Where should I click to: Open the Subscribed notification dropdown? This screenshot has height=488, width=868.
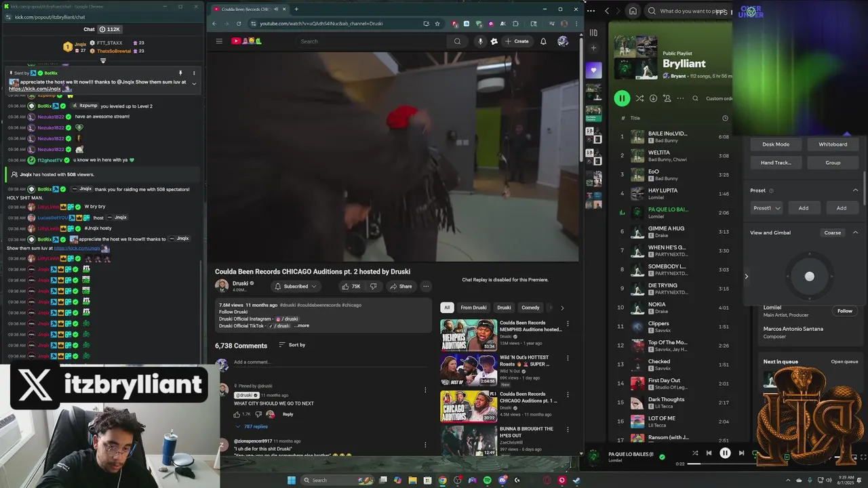[x=296, y=286]
